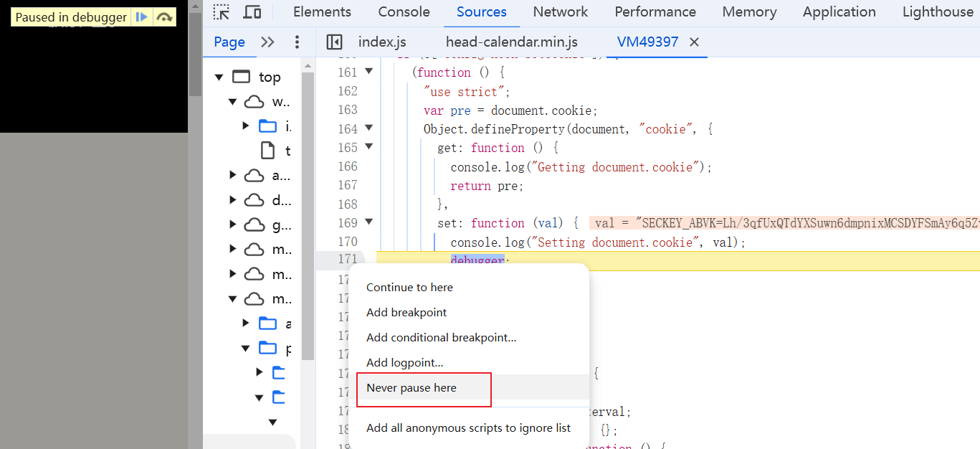
Task: Fold getter function at line 165
Action: click(x=368, y=147)
